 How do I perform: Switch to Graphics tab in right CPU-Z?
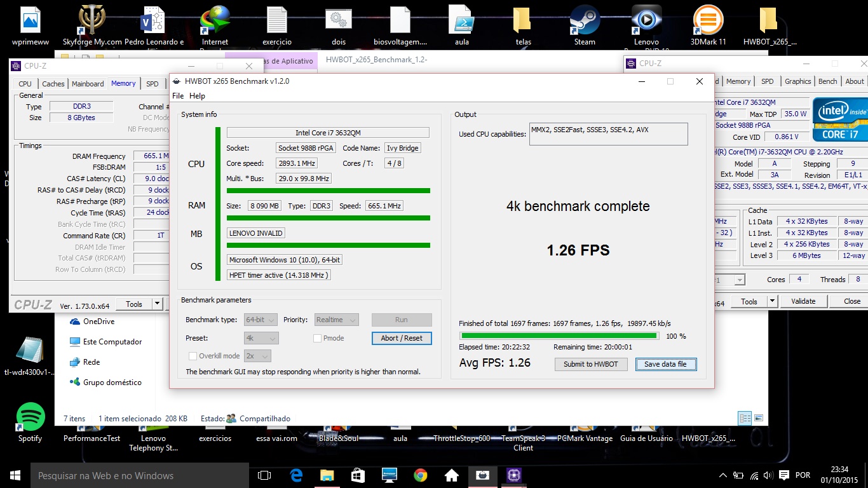(797, 81)
